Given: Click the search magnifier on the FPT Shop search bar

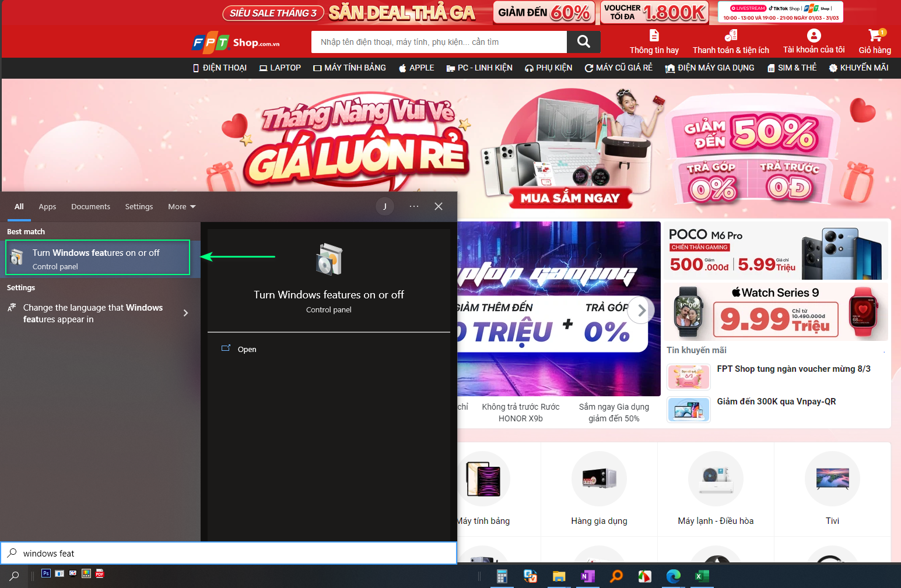Looking at the screenshot, I should [x=583, y=41].
